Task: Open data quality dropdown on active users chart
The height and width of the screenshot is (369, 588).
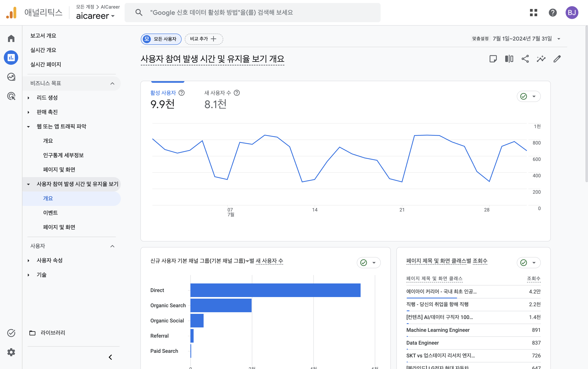Action: coord(529,96)
